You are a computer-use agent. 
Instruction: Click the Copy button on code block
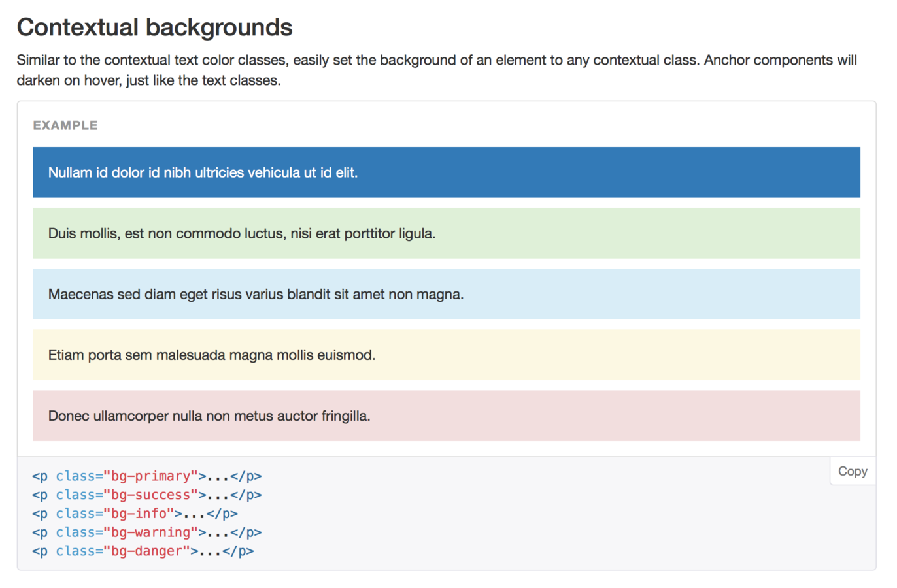click(853, 471)
